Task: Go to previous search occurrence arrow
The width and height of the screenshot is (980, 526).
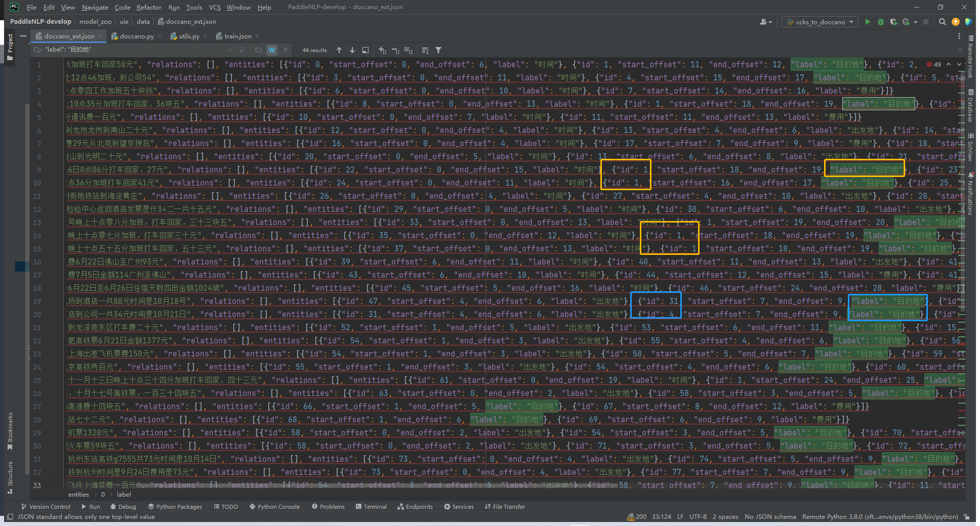Action: (x=339, y=50)
